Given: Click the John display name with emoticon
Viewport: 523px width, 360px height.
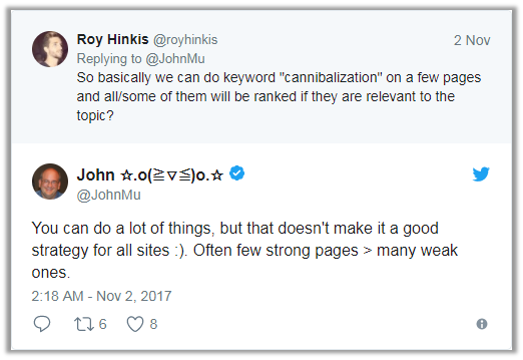Looking at the screenshot, I should pyautogui.click(x=150, y=175).
